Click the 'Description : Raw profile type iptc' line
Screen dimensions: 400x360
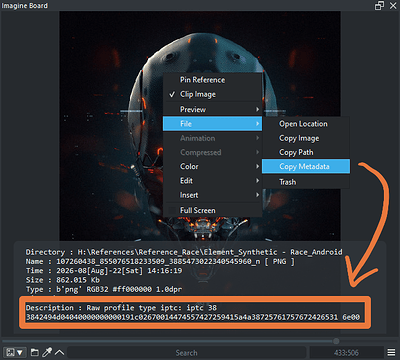coord(121,308)
